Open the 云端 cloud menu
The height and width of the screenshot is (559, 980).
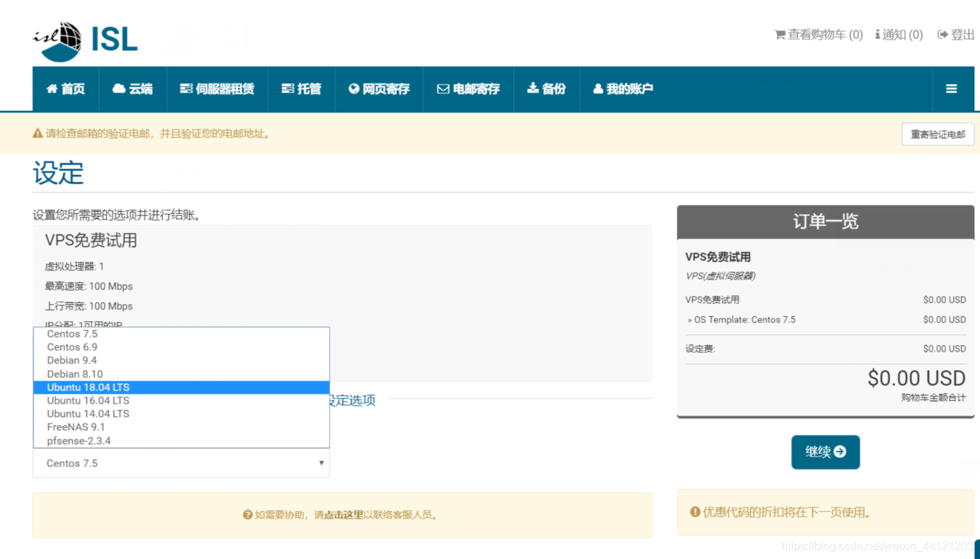coord(133,89)
